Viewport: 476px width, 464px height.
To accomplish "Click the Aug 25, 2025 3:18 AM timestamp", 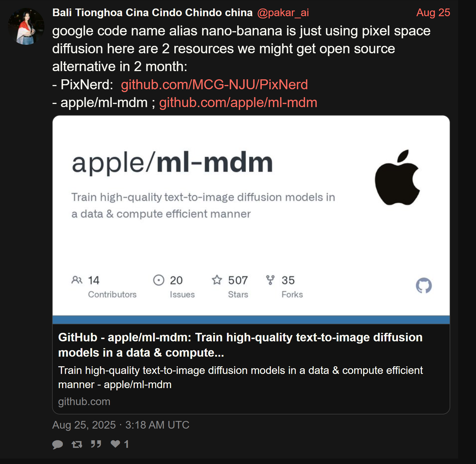I will (x=121, y=425).
